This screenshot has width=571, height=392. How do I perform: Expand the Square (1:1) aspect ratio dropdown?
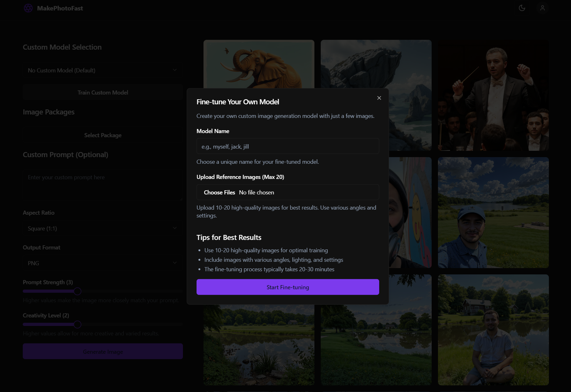tap(103, 228)
